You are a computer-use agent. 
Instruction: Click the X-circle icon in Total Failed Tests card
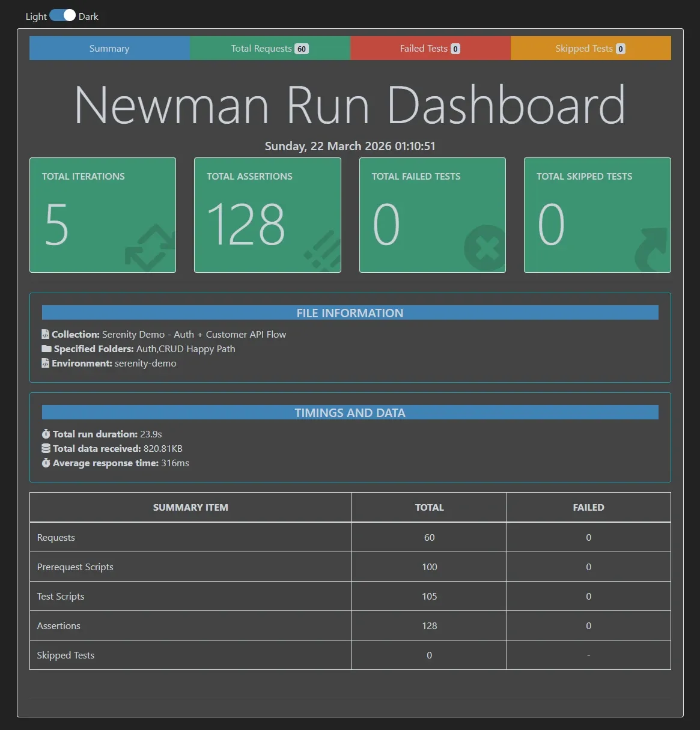pos(484,248)
